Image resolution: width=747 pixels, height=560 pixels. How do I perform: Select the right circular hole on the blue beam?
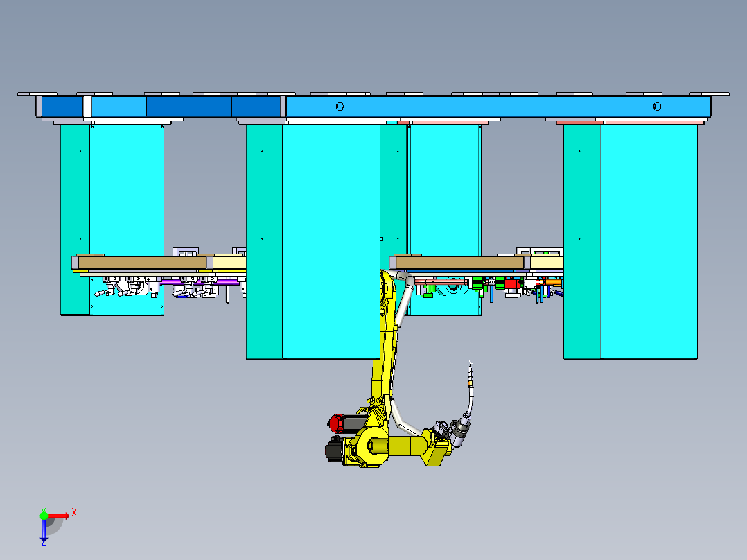point(657,106)
